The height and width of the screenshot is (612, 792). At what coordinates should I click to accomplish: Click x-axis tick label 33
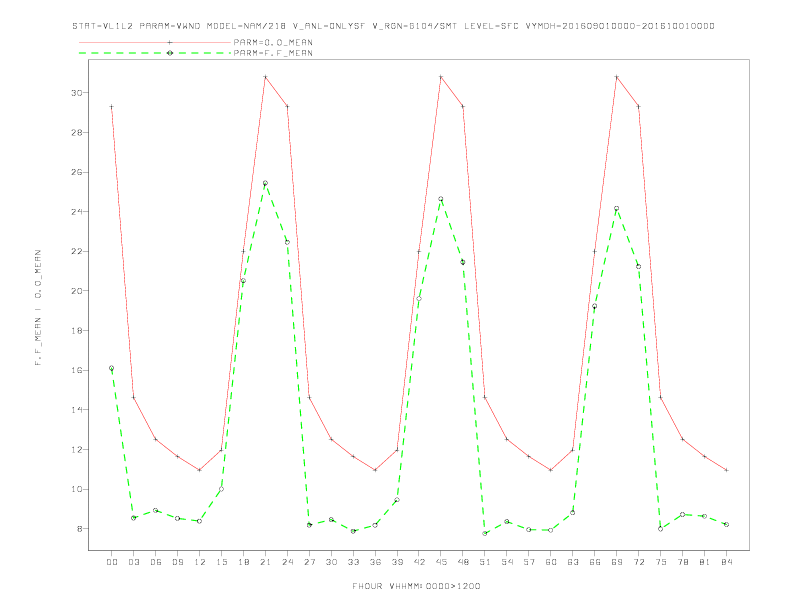pyautogui.click(x=353, y=562)
